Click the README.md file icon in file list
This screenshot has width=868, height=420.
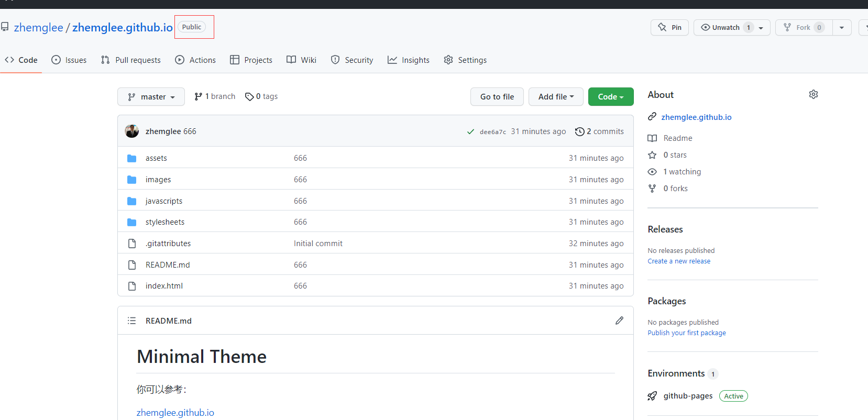pyautogui.click(x=132, y=265)
